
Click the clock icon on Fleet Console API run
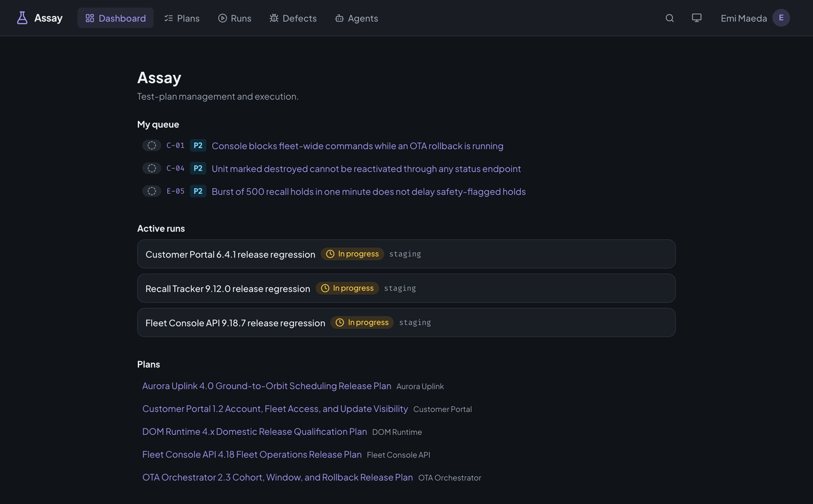click(x=340, y=322)
